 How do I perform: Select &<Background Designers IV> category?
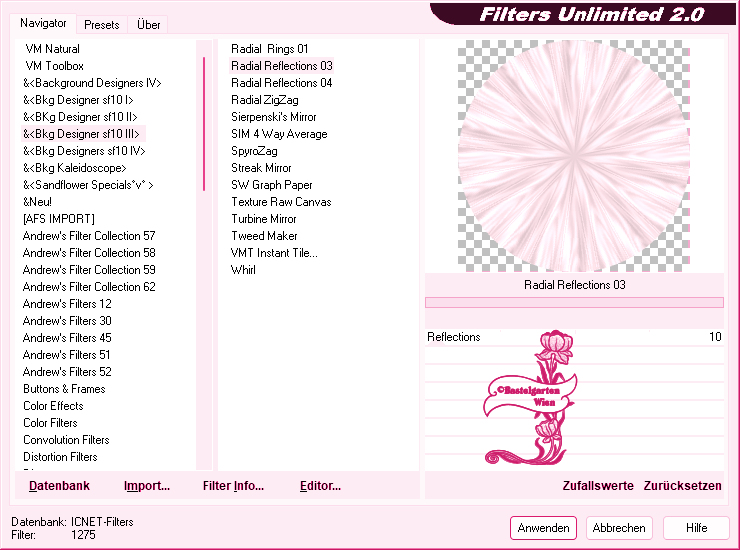pyautogui.click(x=92, y=83)
